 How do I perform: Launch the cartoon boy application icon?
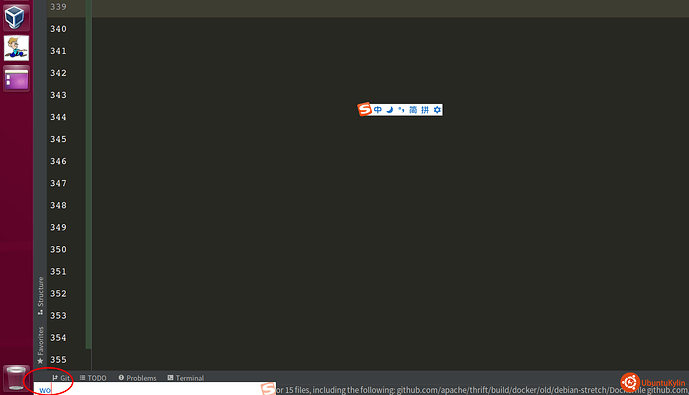pyautogui.click(x=16, y=48)
